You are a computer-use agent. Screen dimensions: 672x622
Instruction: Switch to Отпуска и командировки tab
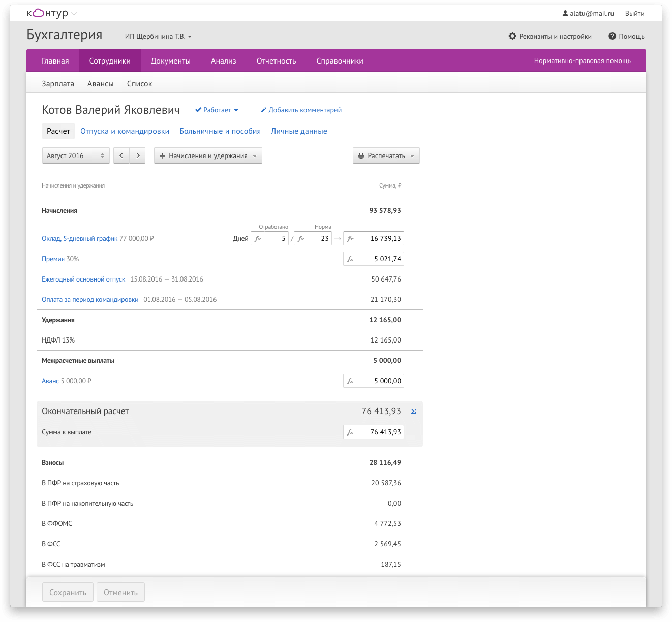tap(125, 131)
